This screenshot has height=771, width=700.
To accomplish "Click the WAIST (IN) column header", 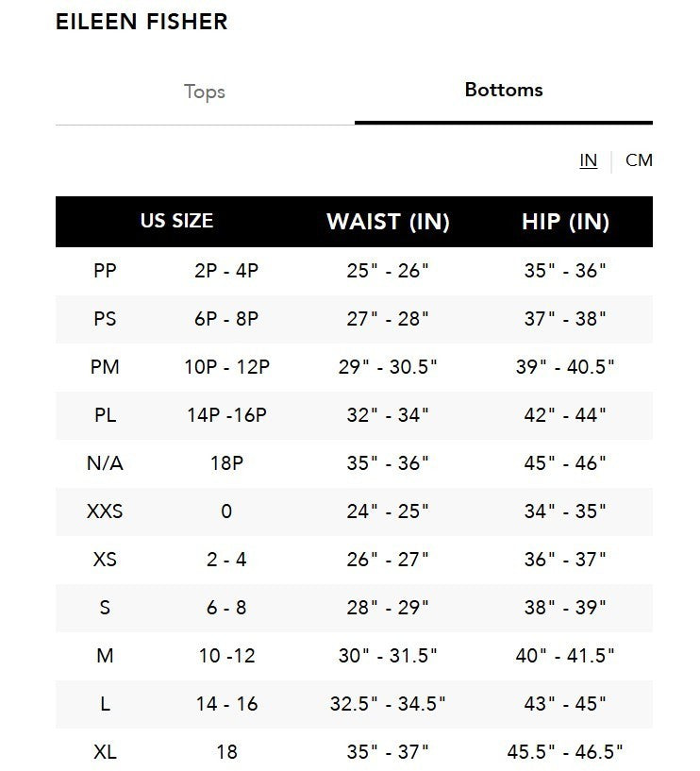I will [x=388, y=222].
